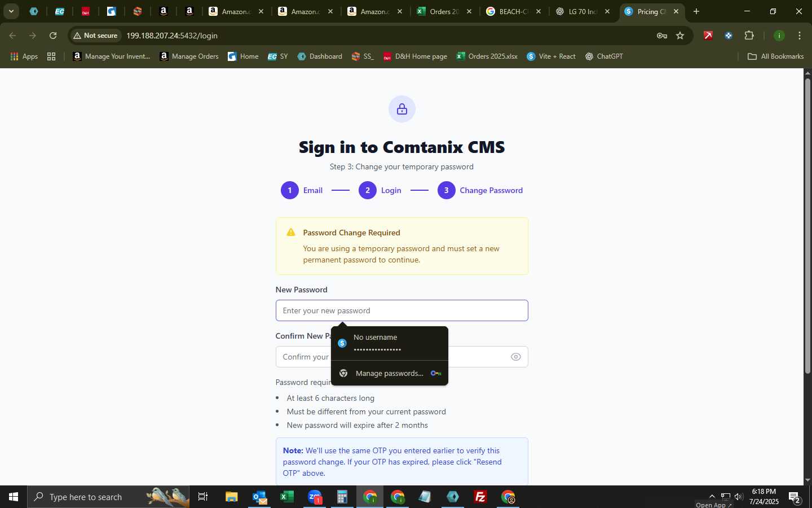
Task: Choose Manage passwords... option
Action: point(390,373)
